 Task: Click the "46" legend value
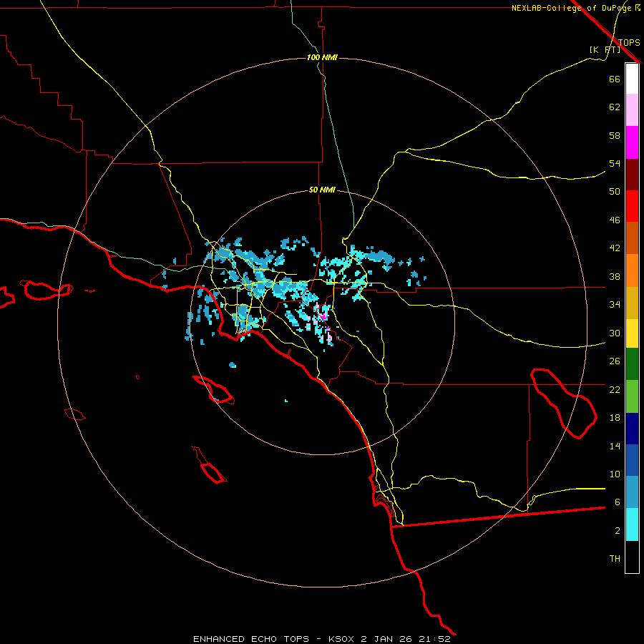coord(615,220)
